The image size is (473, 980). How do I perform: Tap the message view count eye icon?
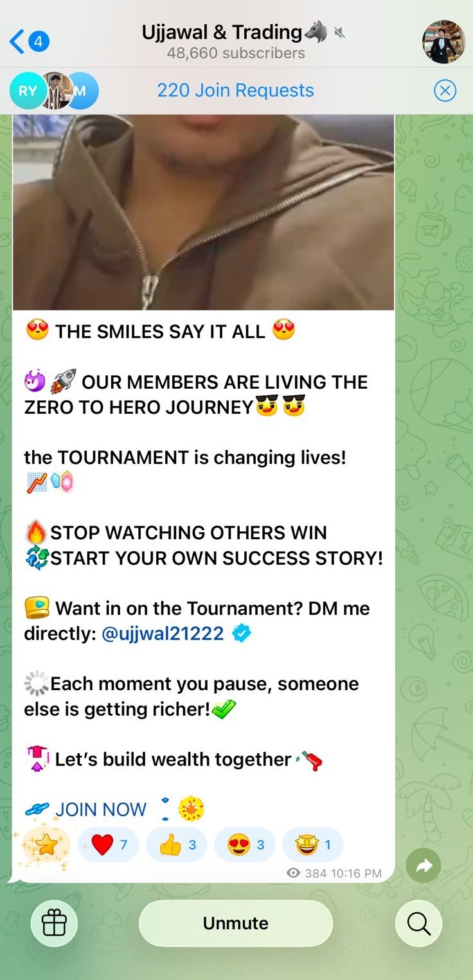(x=294, y=873)
